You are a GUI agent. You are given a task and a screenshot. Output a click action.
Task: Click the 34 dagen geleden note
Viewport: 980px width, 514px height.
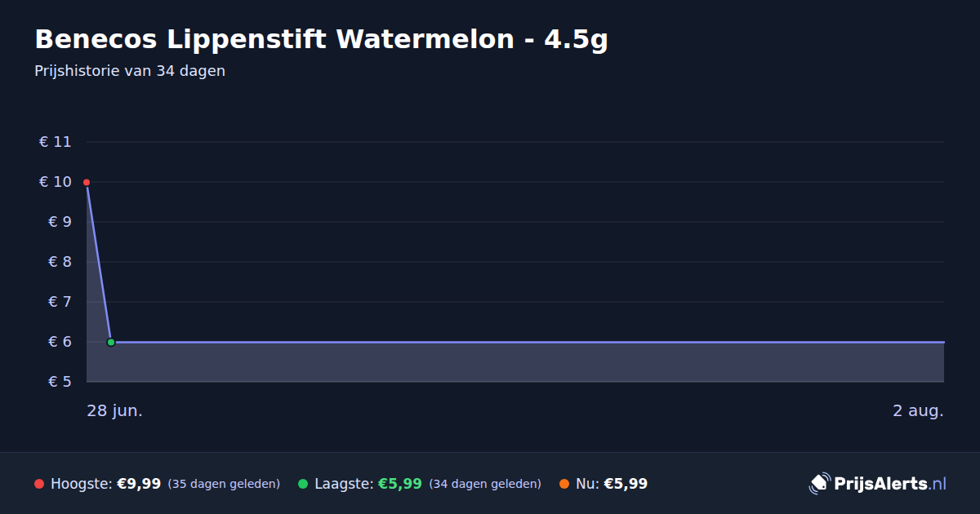click(485, 484)
